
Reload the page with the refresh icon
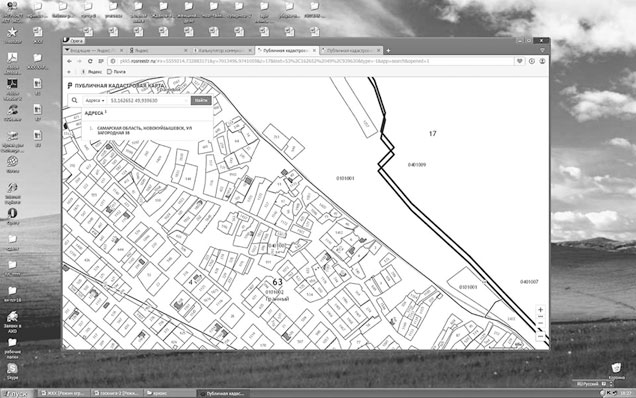[x=90, y=61]
